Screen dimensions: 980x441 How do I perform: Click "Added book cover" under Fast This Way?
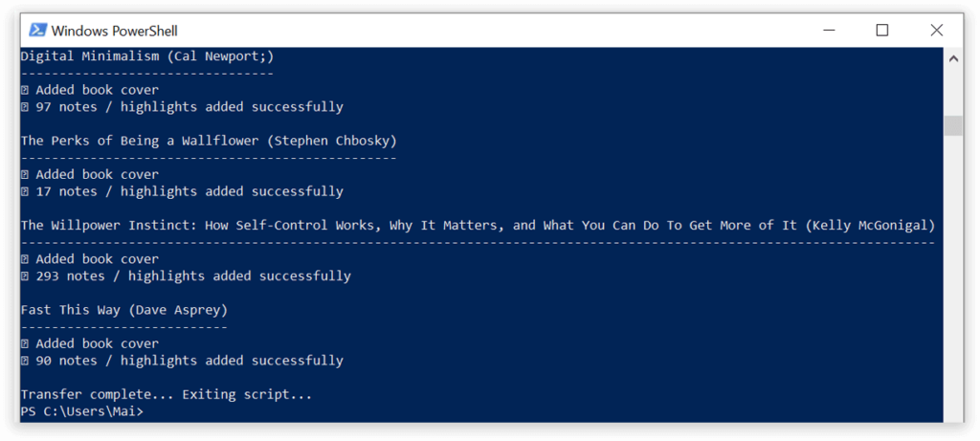click(x=97, y=343)
